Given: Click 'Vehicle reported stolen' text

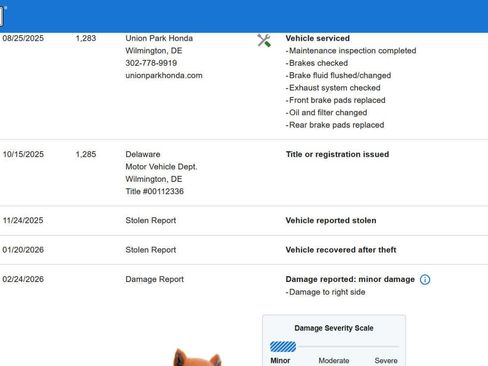Looking at the screenshot, I should point(331,220).
